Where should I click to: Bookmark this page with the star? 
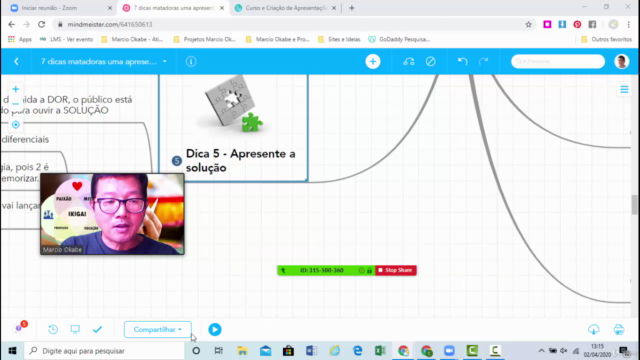[528, 24]
